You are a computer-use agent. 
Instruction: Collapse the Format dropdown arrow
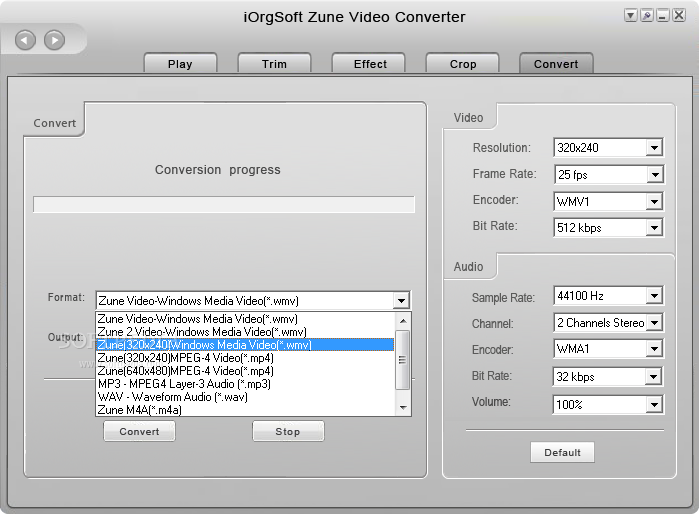point(401,301)
